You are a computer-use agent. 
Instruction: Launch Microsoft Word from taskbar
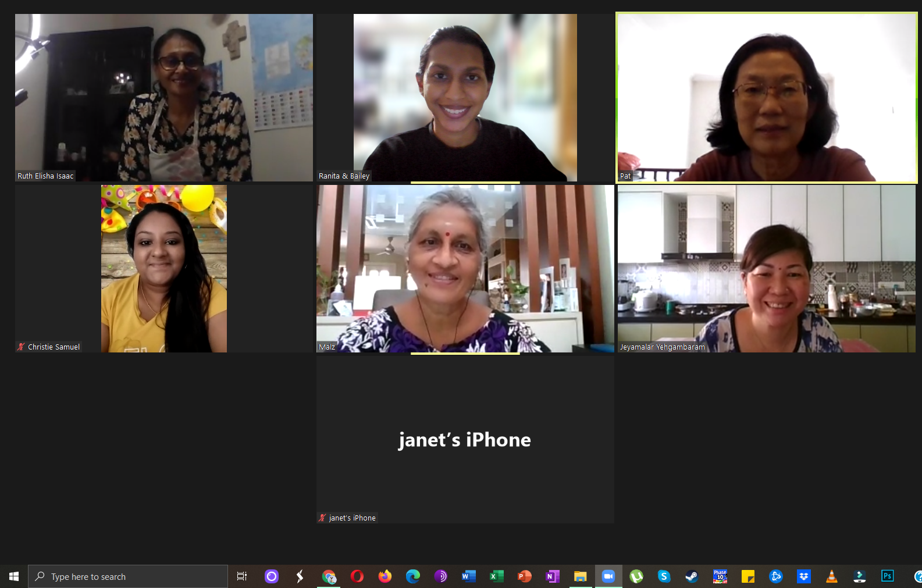coord(469,576)
